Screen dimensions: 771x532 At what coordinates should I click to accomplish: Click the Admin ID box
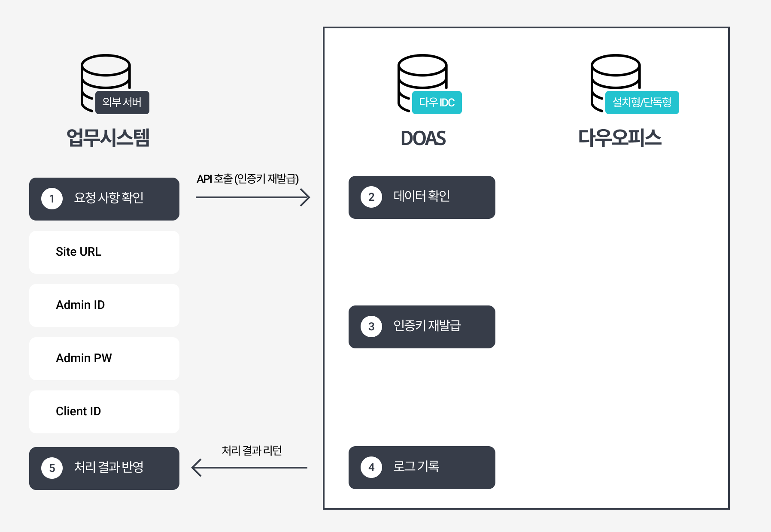[x=104, y=305]
